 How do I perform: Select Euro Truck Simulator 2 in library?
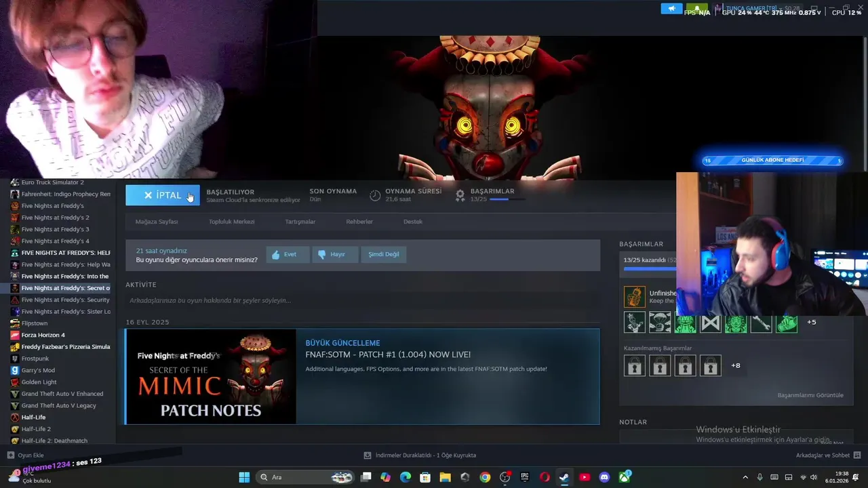click(53, 182)
